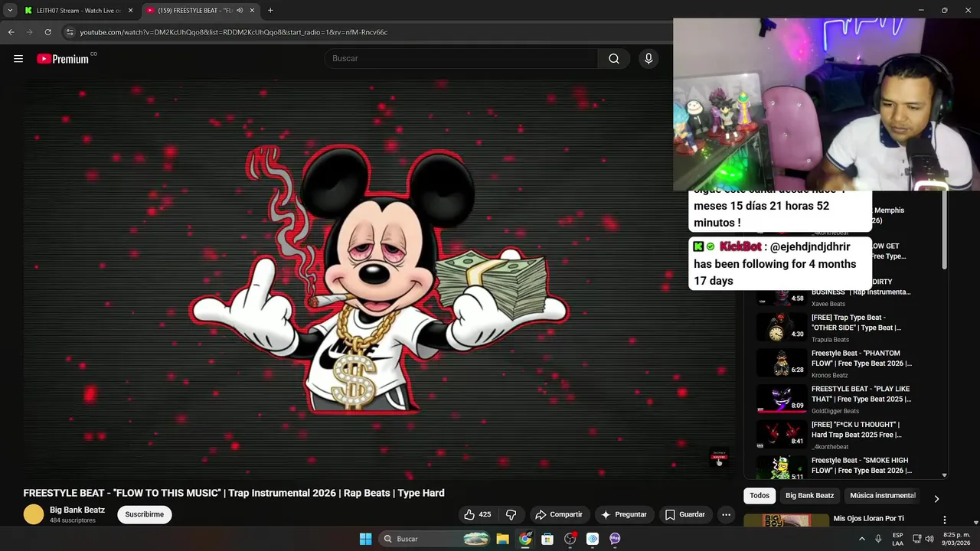Open volume control in system tray
The height and width of the screenshot is (551, 980).
929,539
